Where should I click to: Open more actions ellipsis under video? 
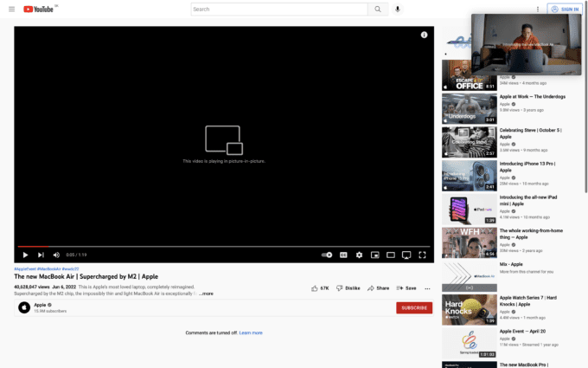pyautogui.click(x=427, y=288)
